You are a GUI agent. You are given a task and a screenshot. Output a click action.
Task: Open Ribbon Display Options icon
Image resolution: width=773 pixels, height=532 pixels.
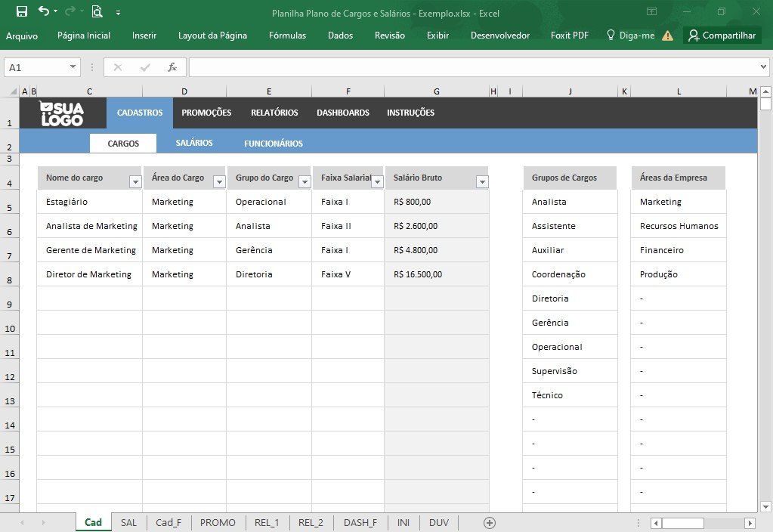pyautogui.click(x=652, y=11)
